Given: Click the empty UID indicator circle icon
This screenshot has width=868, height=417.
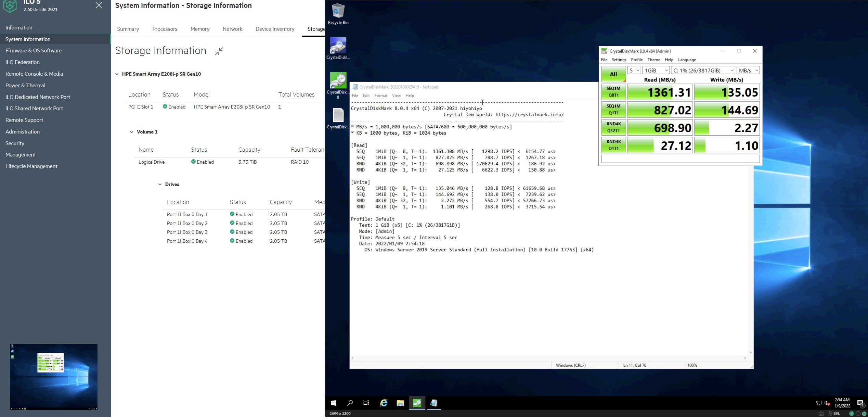Looking at the screenshot, I should click(x=858, y=414).
